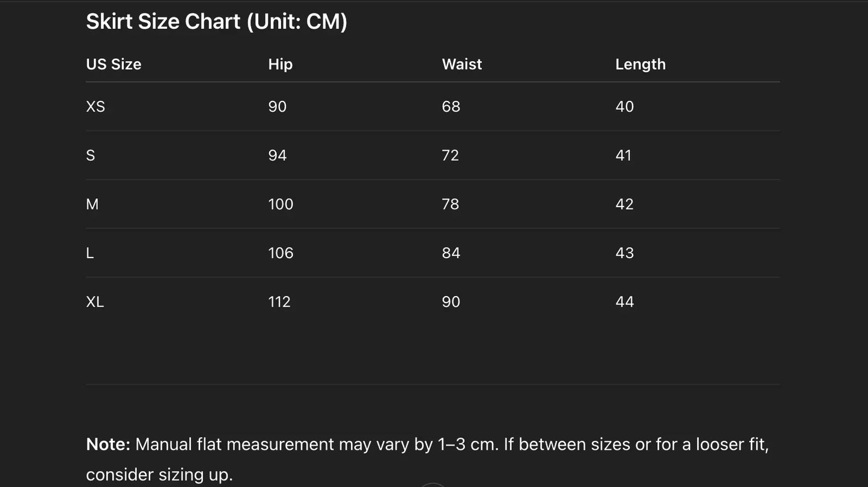Screen dimensions: 868x487
Task: Select waist value 72 for size S
Action: (x=450, y=156)
